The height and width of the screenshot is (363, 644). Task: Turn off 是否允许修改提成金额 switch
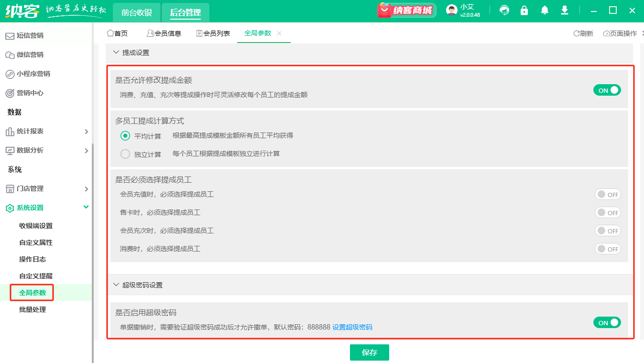click(x=607, y=89)
